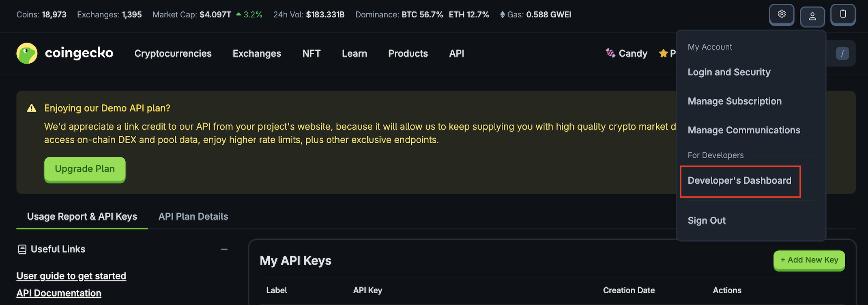Click the mobile app phone icon
Screen dimensions: 868x305
(843, 15)
